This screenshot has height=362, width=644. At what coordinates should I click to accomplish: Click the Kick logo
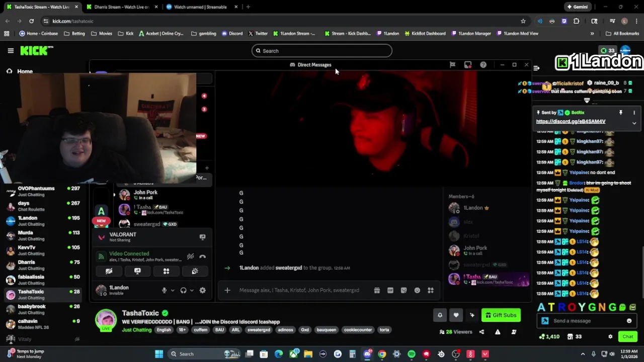(37, 51)
